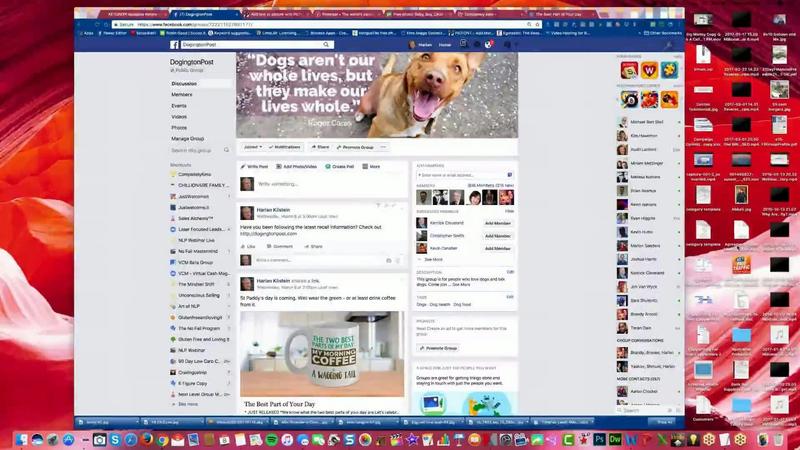Open the CompletelyKeto shortcut
Screen dimensions: 800x450
pyautogui.click(x=194, y=174)
